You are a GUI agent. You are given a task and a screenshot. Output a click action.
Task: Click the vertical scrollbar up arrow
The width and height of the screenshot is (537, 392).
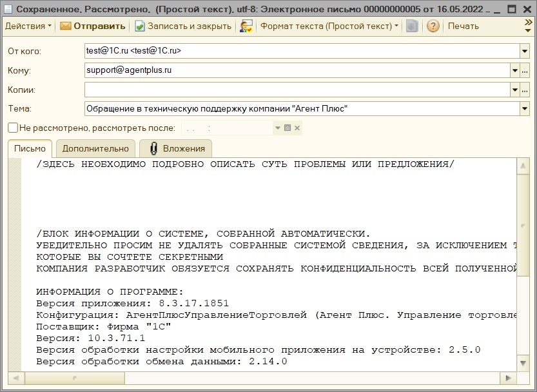(x=523, y=166)
